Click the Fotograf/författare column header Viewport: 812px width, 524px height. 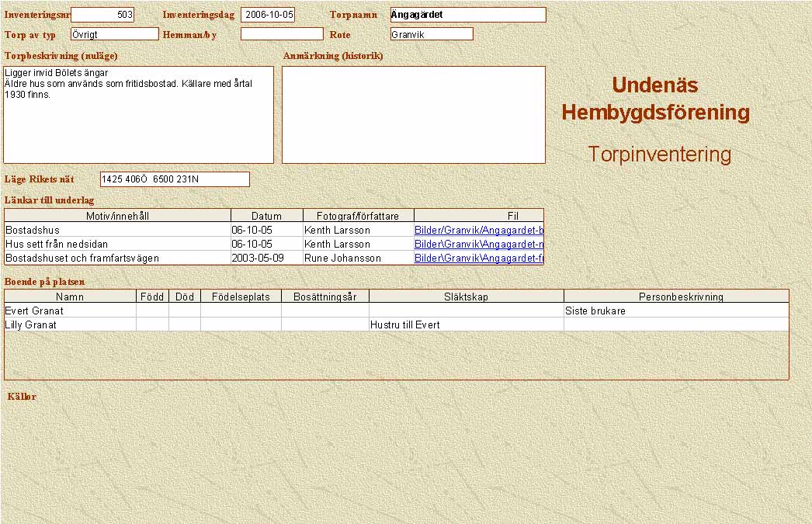pos(358,216)
